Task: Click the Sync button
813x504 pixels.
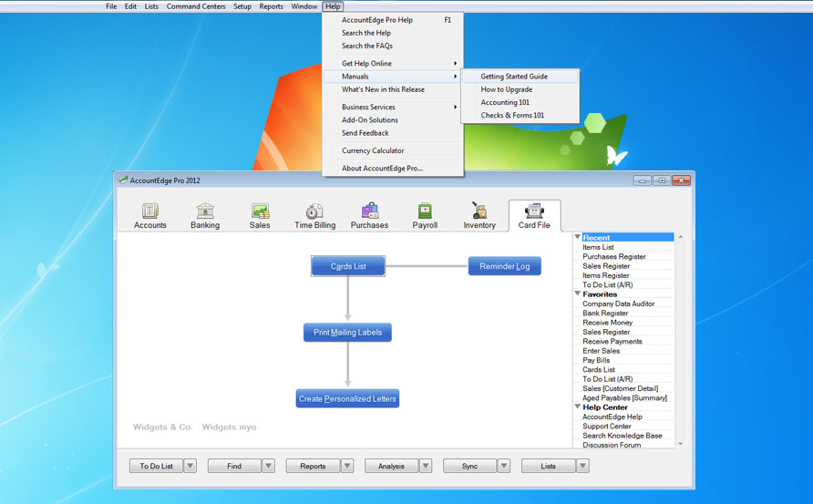Action: pos(469,466)
